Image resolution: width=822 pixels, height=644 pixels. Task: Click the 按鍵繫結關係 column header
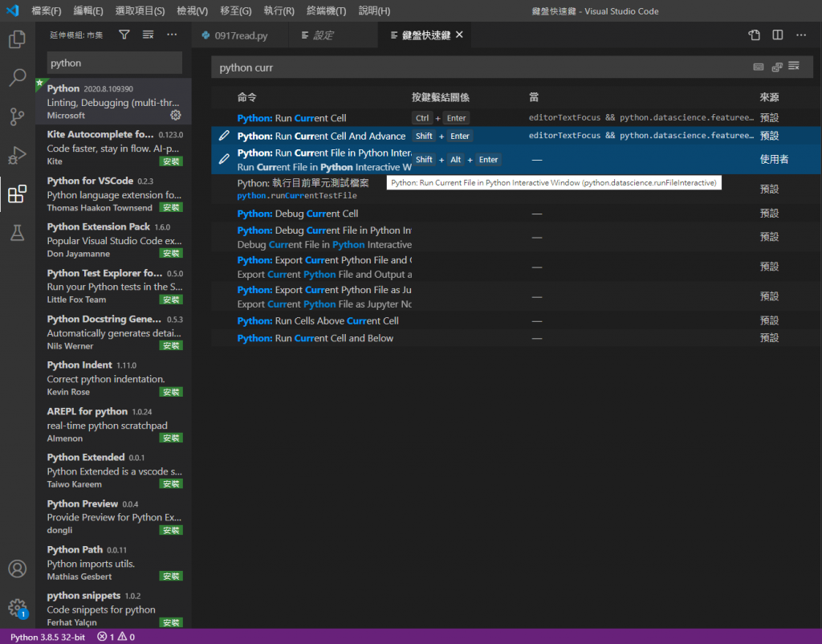click(x=440, y=97)
